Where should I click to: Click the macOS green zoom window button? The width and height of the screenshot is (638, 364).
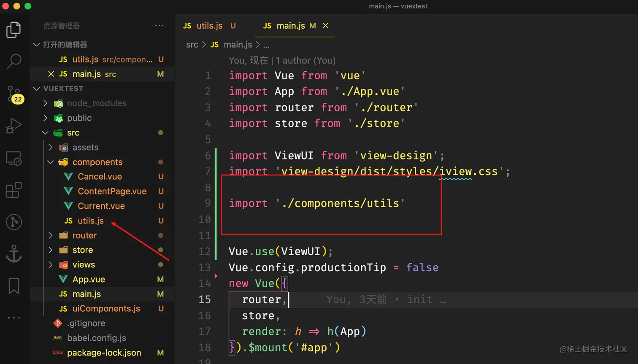(x=28, y=6)
